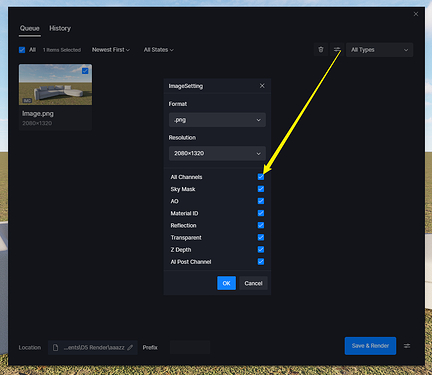Image resolution: width=432 pixels, height=375 pixels.
Task: Open the All Types filter dropdown
Action: coord(379,50)
